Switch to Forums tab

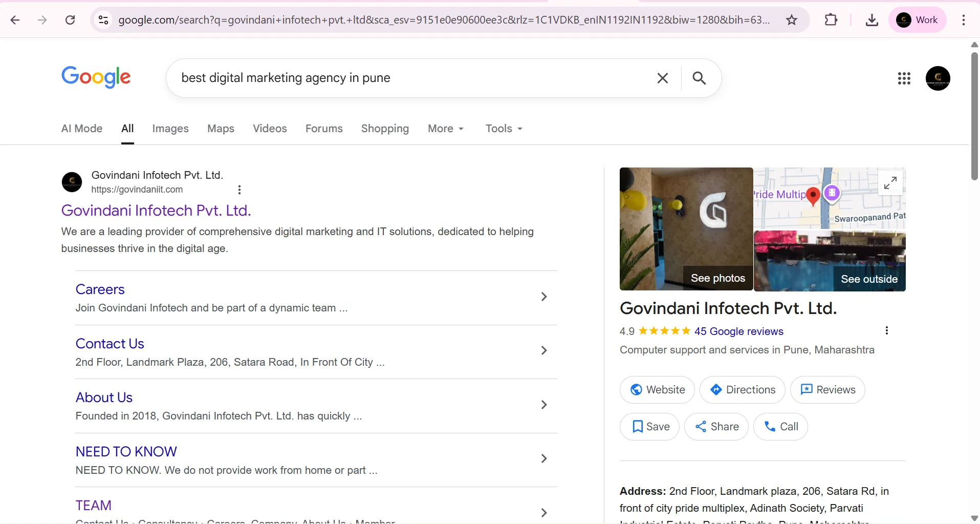pyautogui.click(x=324, y=129)
